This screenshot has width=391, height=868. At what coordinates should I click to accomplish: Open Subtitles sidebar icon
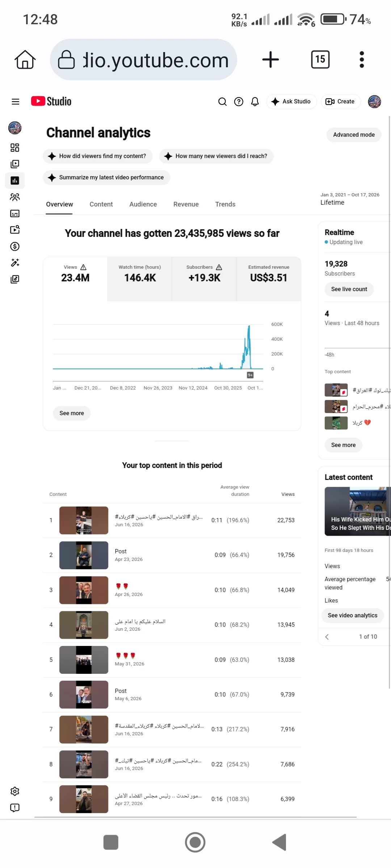click(x=15, y=213)
